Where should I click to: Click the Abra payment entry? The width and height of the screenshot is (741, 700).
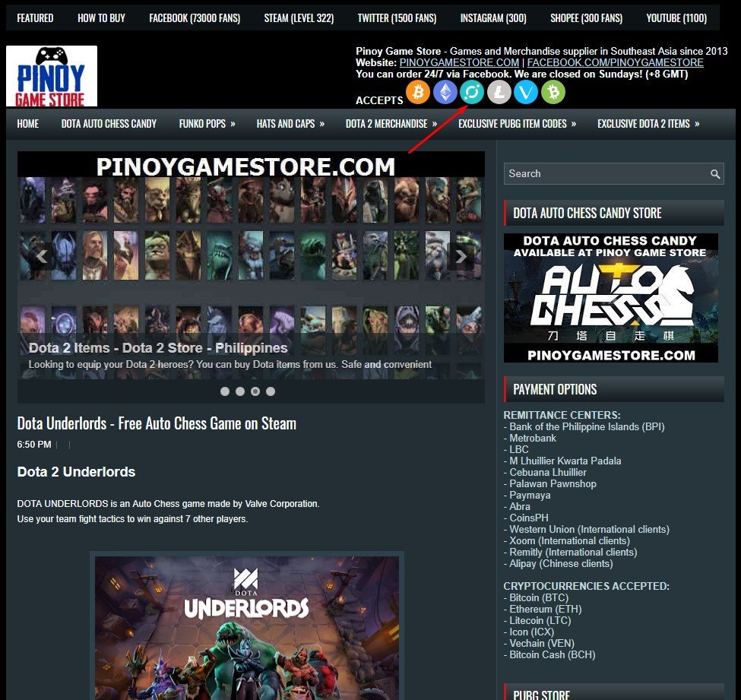[x=517, y=507]
